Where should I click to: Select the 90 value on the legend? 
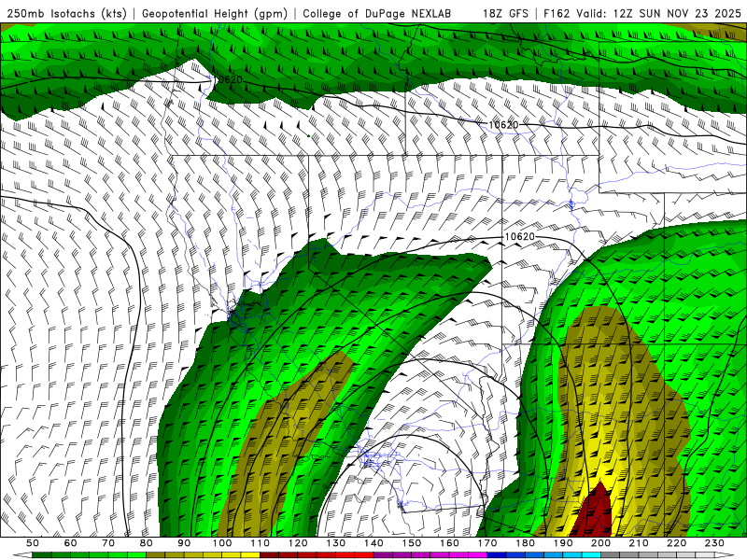point(184,543)
